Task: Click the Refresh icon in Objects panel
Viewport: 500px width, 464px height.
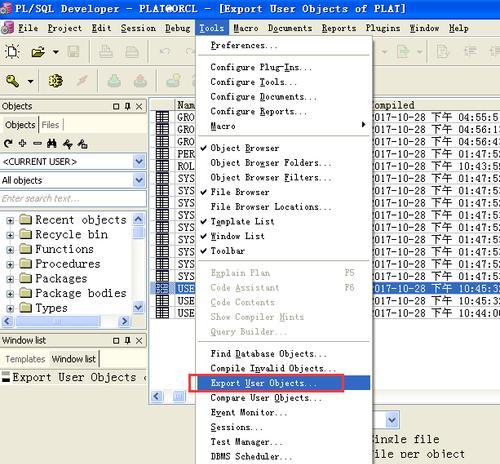Action: pos(8,144)
